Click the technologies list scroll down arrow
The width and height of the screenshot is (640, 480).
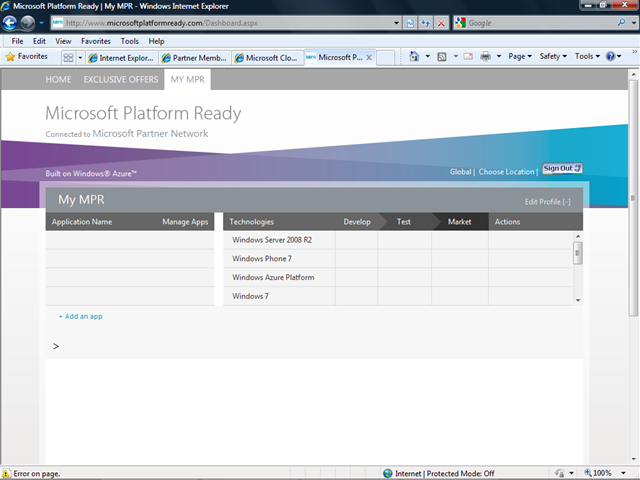(x=577, y=299)
